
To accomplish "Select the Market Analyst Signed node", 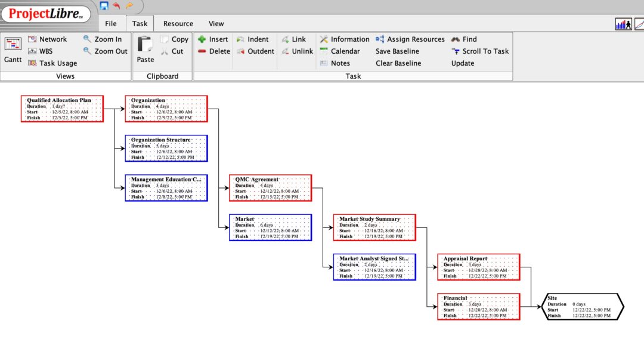I will (x=374, y=267).
